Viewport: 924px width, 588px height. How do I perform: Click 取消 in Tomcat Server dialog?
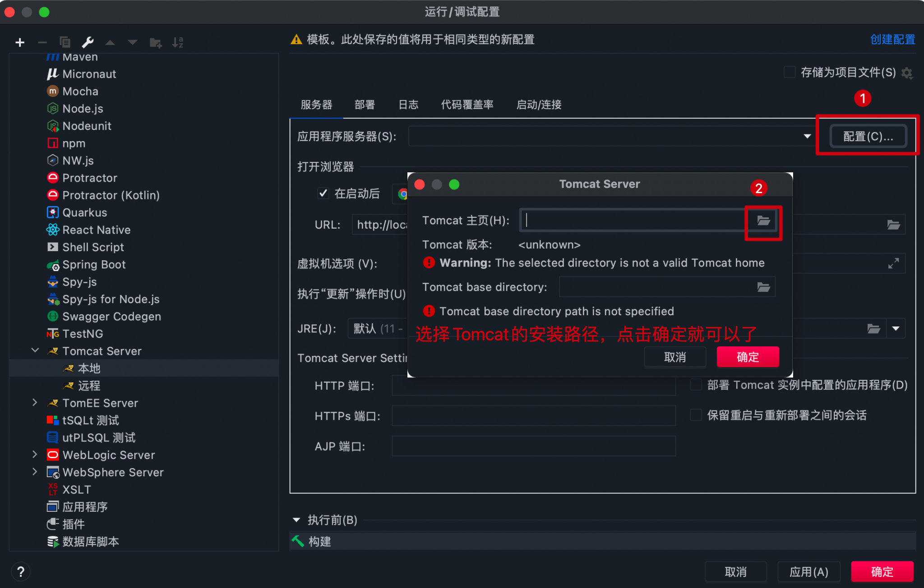click(675, 357)
